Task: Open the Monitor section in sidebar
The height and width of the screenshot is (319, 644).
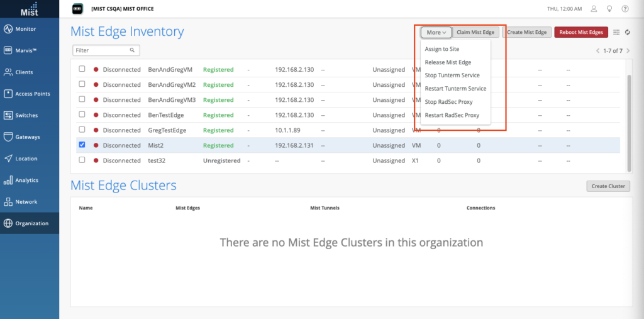Action: 30,29
